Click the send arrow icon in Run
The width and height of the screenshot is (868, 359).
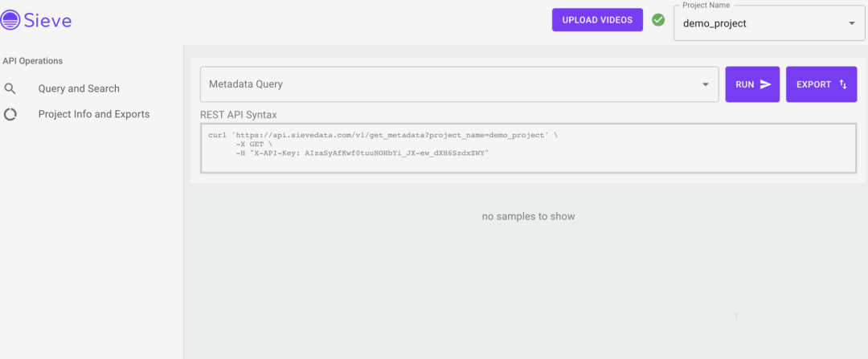click(765, 84)
